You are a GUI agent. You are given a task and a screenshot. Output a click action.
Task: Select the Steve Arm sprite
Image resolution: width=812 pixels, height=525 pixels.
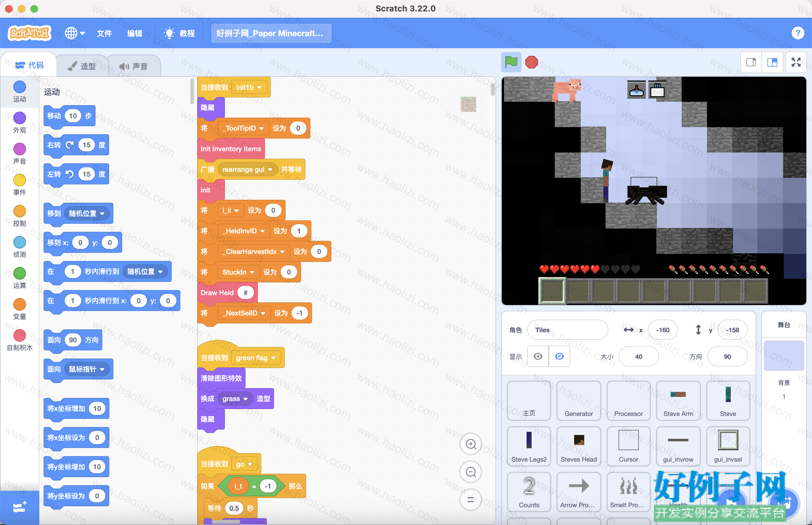click(678, 401)
